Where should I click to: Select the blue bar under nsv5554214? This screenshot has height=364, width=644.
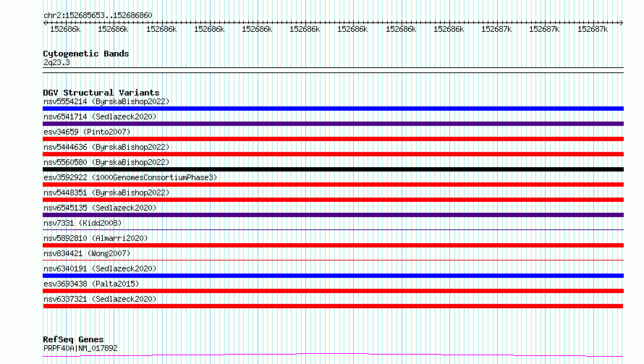[x=333, y=109]
